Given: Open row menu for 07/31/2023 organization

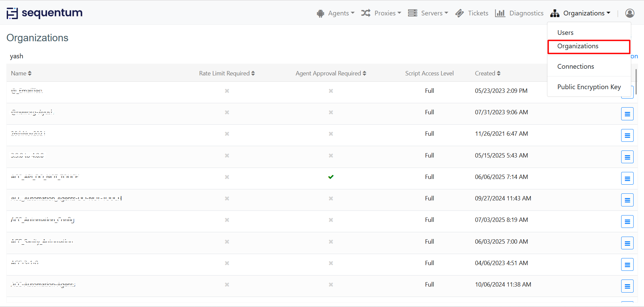Looking at the screenshot, I should pyautogui.click(x=627, y=114).
